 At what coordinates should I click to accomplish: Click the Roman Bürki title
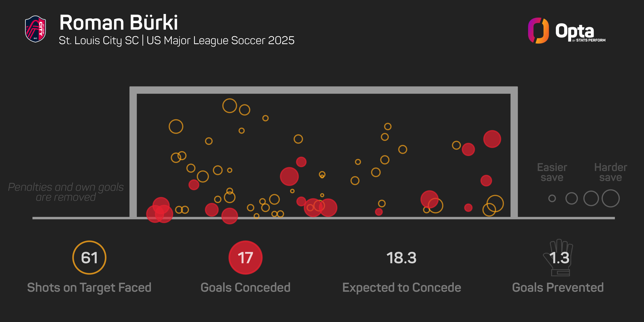[x=118, y=23]
